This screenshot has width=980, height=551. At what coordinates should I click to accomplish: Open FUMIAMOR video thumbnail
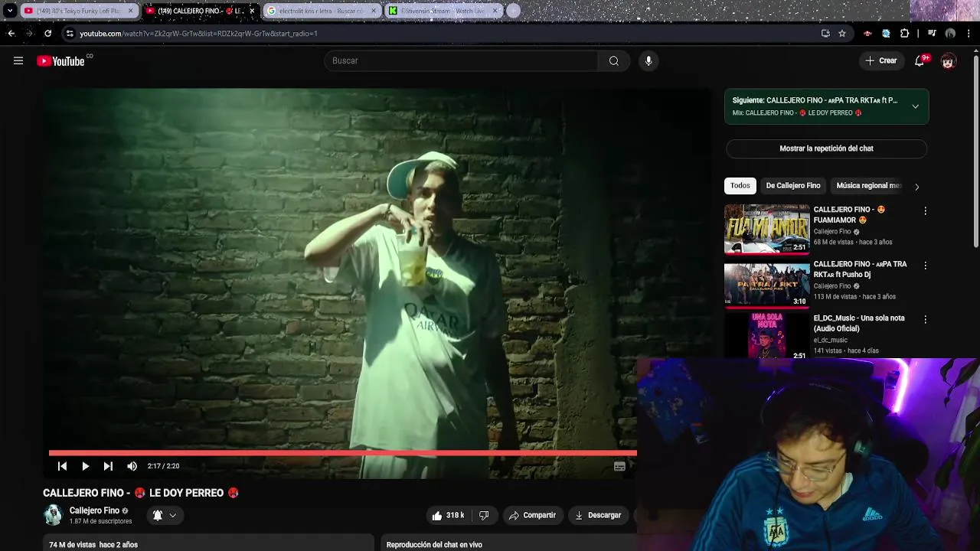[x=766, y=229]
